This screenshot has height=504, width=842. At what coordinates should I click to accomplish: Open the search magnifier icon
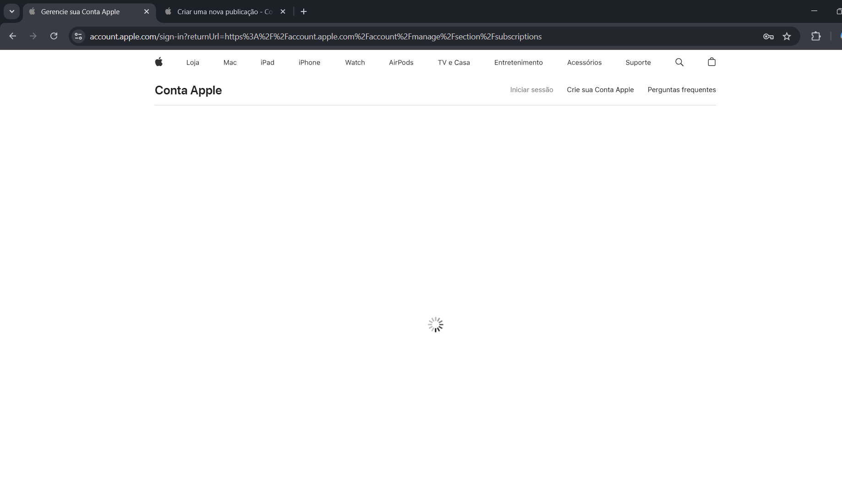coord(679,62)
